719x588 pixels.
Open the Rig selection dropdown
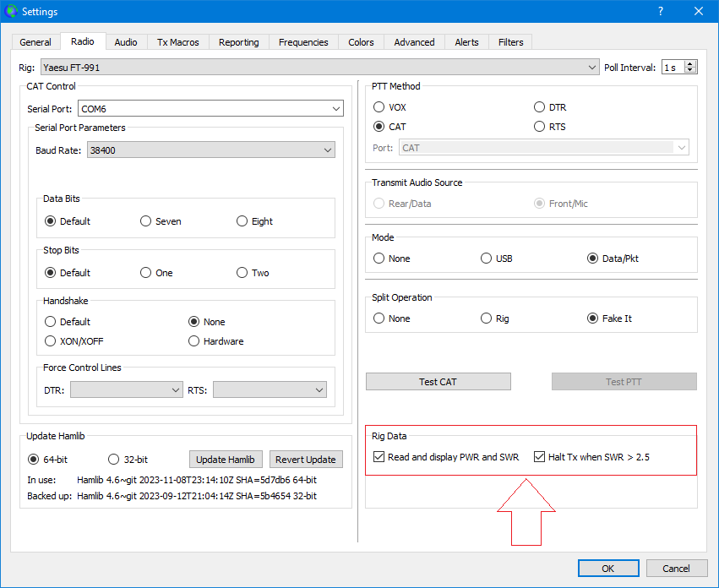click(x=319, y=68)
